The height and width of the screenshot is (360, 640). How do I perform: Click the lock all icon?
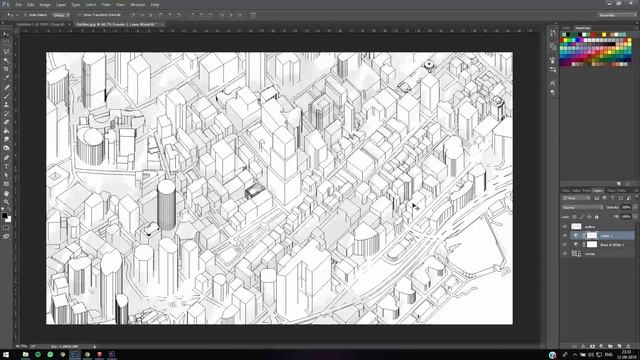pyautogui.click(x=597, y=217)
